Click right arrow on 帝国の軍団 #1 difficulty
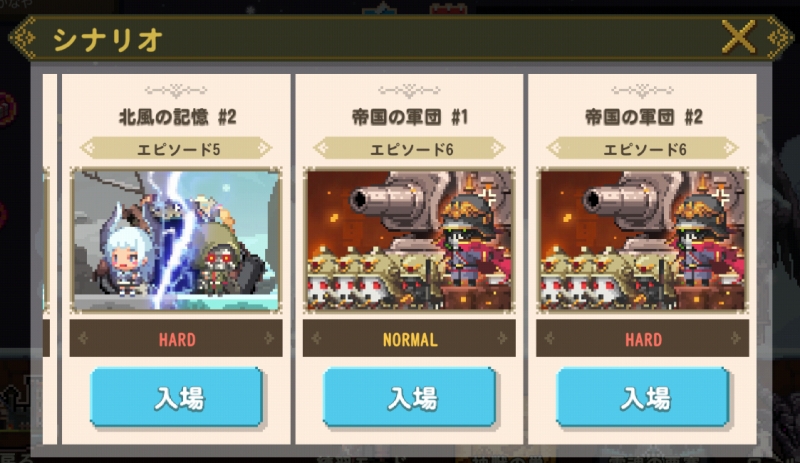This screenshot has width=800, height=463. (x=503, y=338)
